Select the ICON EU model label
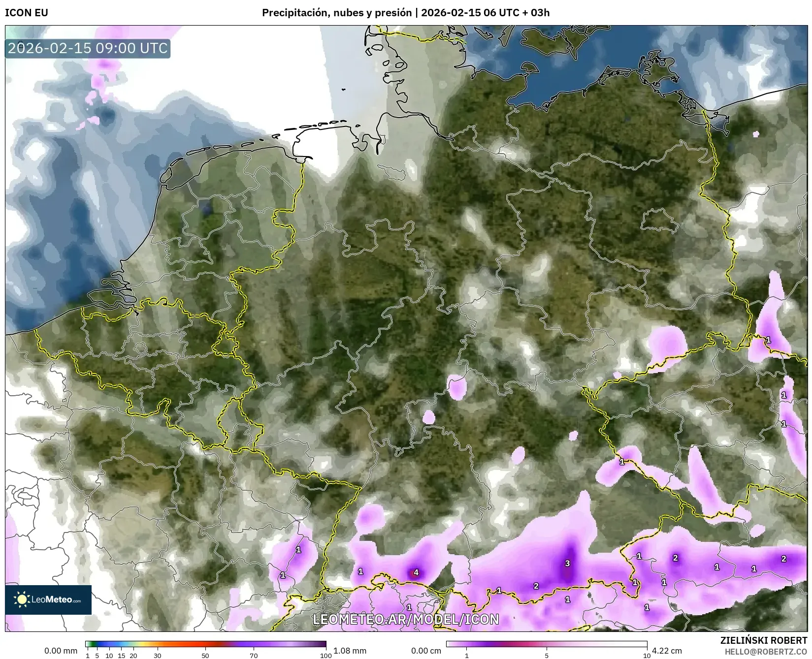This screenshot has height=659, width=812. point(26,13)
